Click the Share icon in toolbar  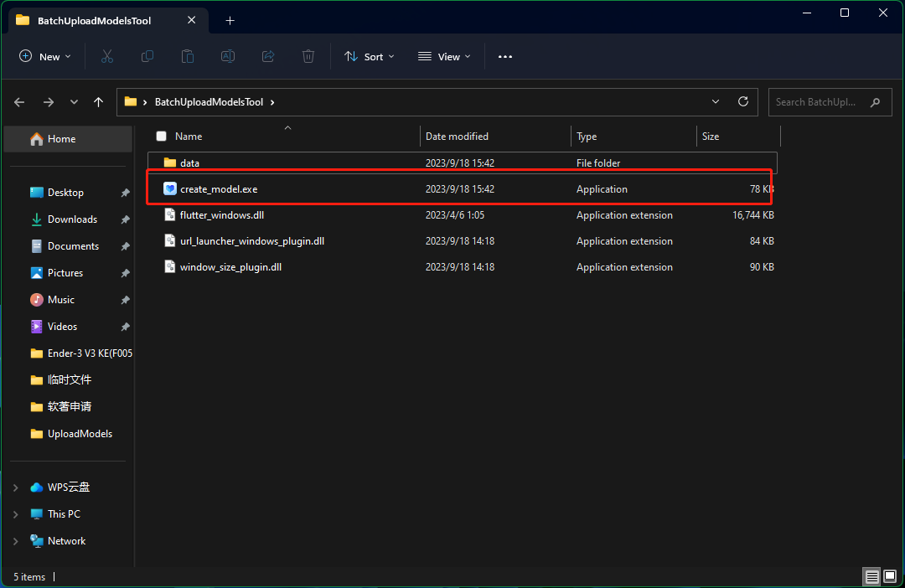click(x=268, y=56)
